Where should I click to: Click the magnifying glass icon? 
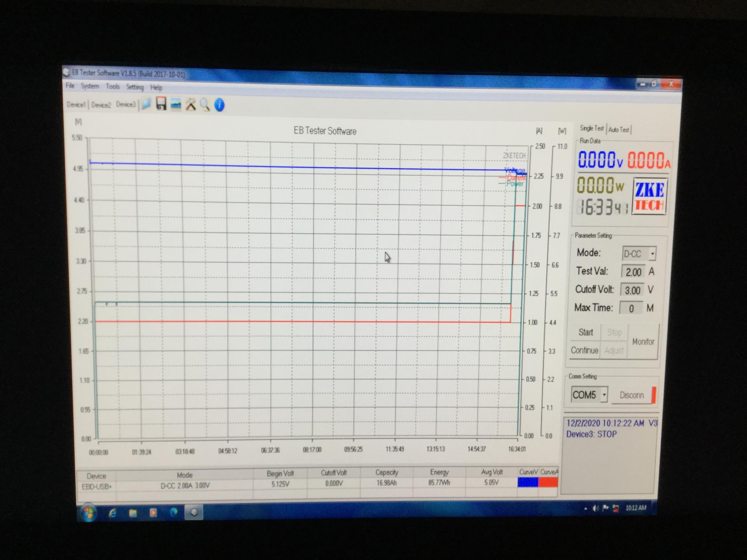point(205,105)
